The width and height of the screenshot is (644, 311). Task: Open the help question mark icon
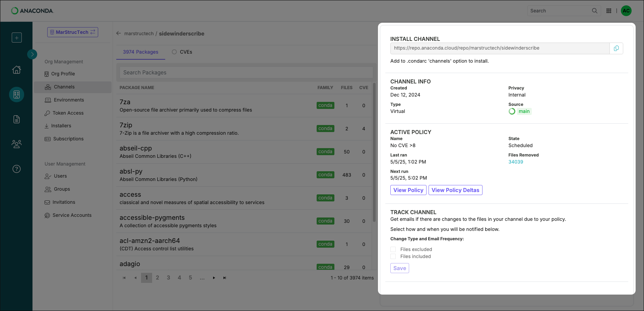[x=16, y=169]
